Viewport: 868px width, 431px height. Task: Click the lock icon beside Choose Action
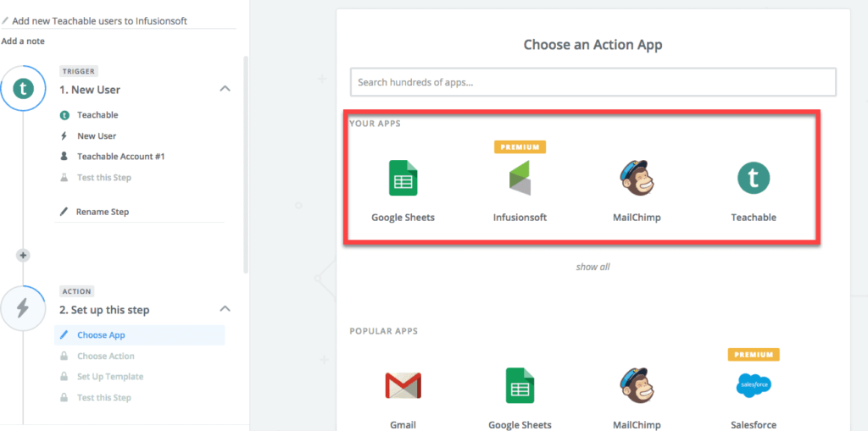64,356
